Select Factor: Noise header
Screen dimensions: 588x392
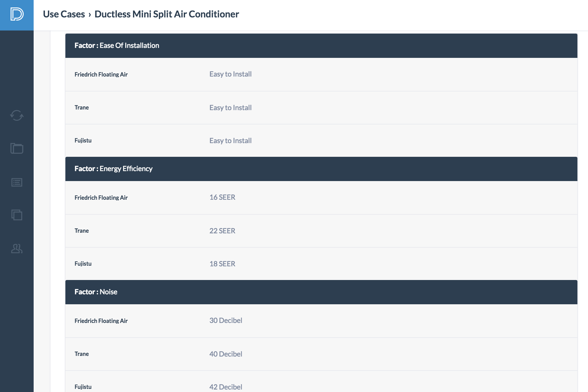coord(321,292)
